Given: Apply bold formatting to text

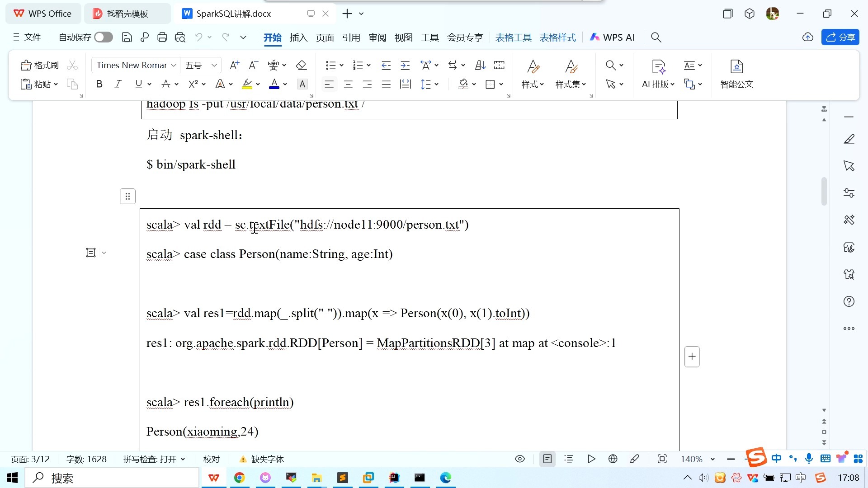Looking at the screenshot, I should [99, 84].
